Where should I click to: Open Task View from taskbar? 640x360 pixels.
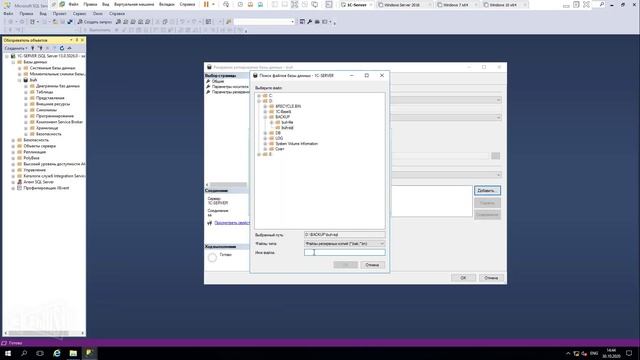point(40,353)
